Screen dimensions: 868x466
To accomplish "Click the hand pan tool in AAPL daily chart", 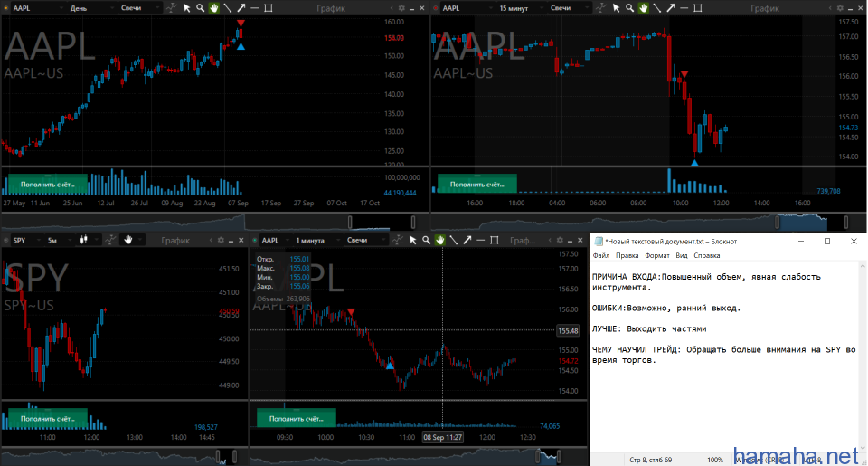I will 213,8.
